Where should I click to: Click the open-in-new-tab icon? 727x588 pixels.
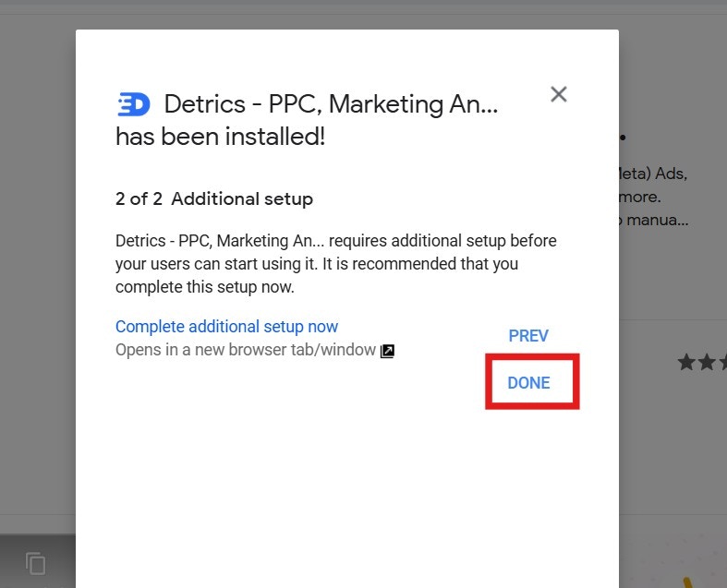[x=388, y=351]
